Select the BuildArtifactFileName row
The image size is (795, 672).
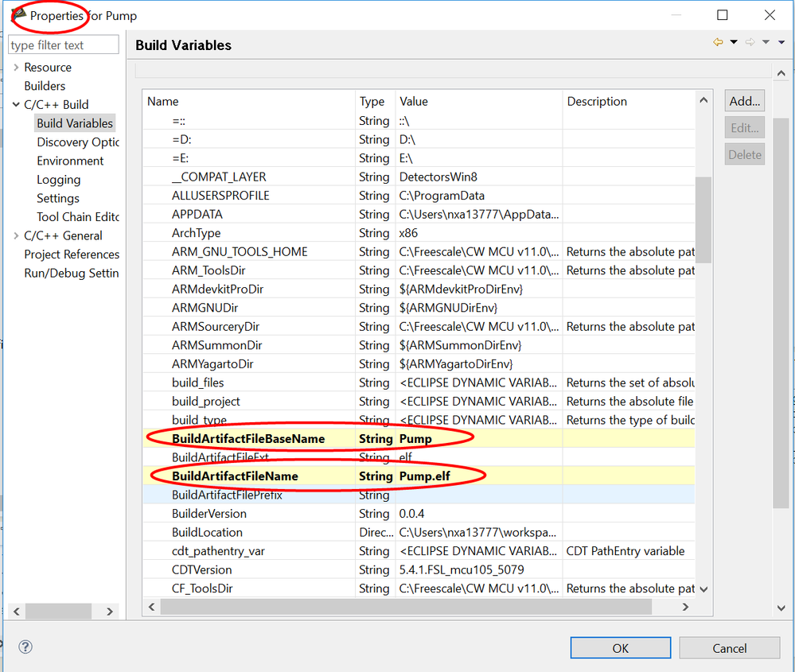pos(419,476)
